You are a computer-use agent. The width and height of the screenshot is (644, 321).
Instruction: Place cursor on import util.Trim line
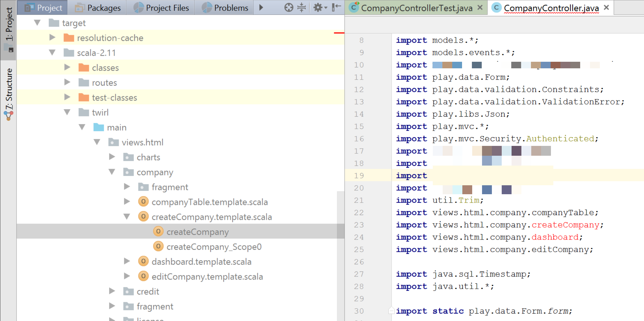coord(440,200)
